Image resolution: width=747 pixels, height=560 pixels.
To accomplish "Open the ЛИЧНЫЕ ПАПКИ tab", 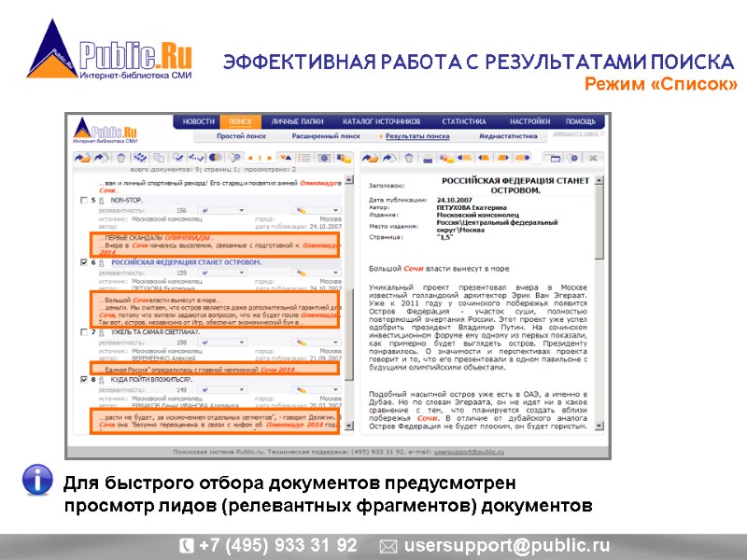I will [297, 121].
